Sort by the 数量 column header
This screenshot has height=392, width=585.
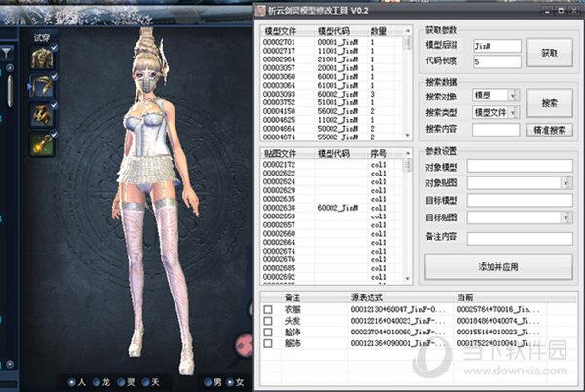point(379,31)
